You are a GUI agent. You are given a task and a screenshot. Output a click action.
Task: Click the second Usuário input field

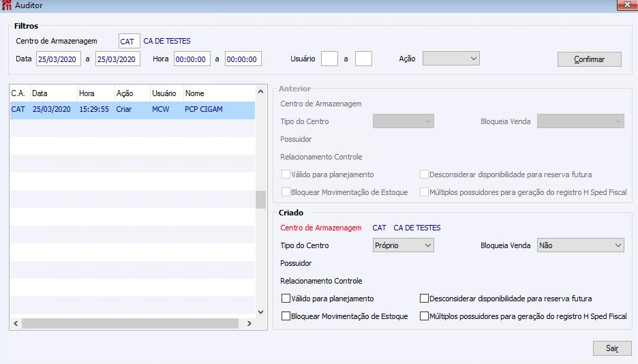click(363, 59)
